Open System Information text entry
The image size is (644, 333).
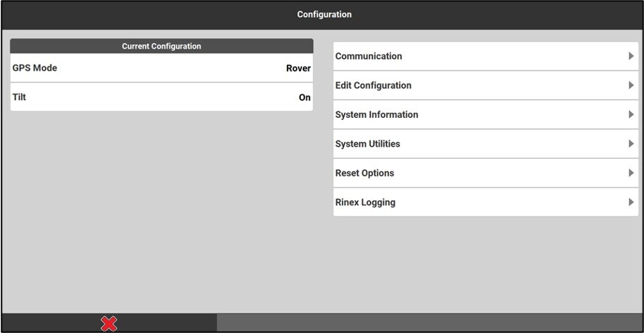376,115
